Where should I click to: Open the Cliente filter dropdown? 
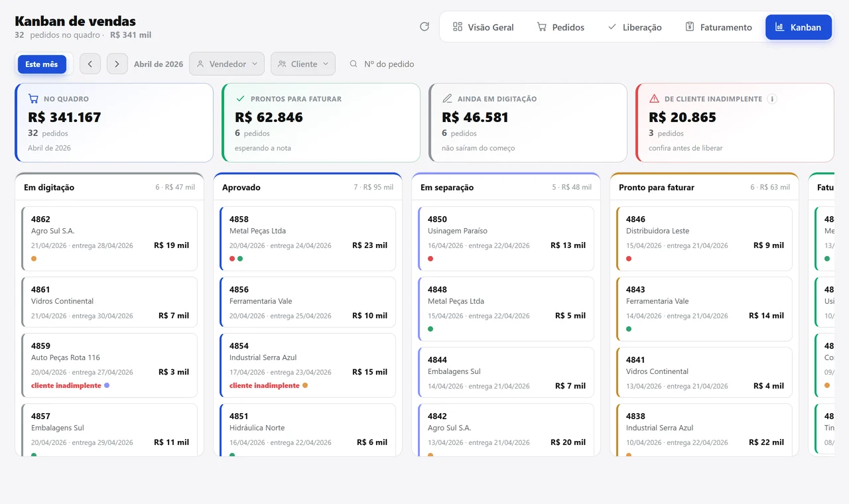tap(303, 64)
